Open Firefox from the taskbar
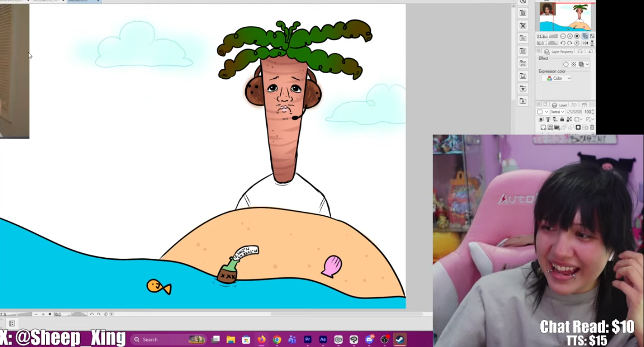644x347 pixels. pyautogui.click(x=261, y=339)
